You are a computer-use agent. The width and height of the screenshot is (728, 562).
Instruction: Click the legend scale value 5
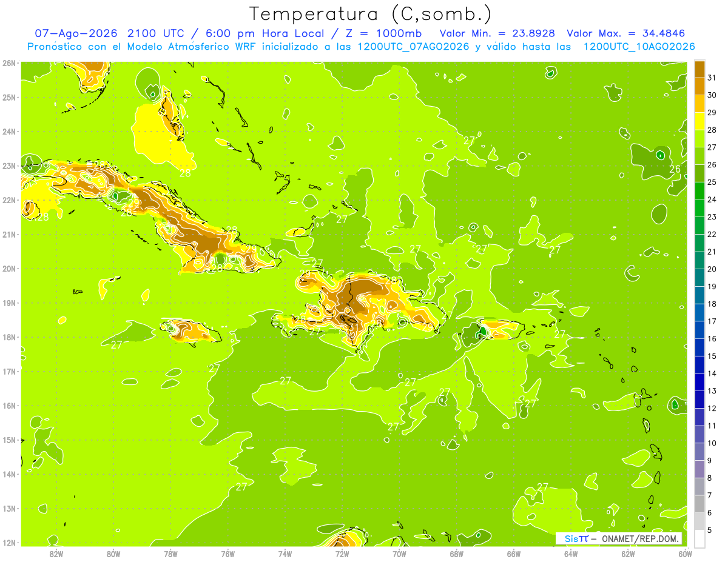coord(710,530)
